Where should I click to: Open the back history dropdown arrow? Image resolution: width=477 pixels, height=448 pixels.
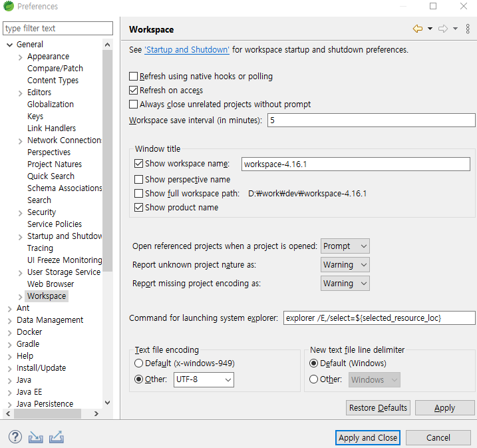point(430,29)
